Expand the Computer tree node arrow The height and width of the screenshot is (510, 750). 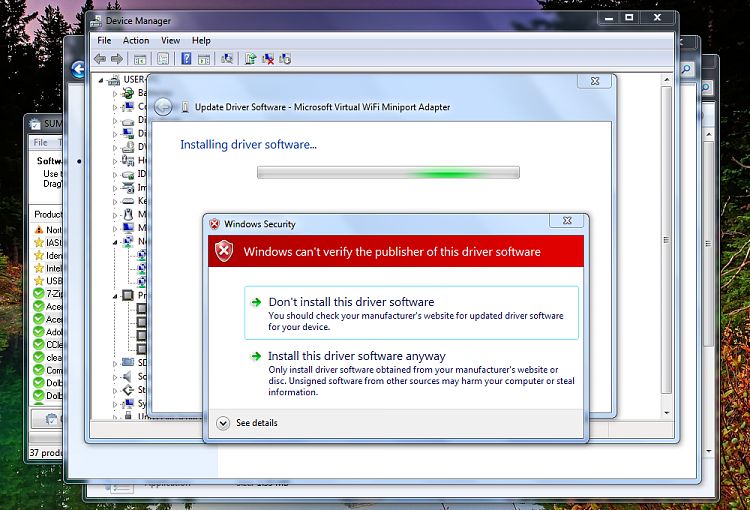point(115,108)
